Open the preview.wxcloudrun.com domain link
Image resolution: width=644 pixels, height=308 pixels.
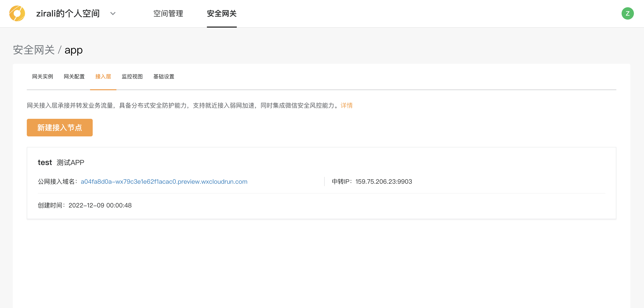pyautogui.click(x=164, y=181)
